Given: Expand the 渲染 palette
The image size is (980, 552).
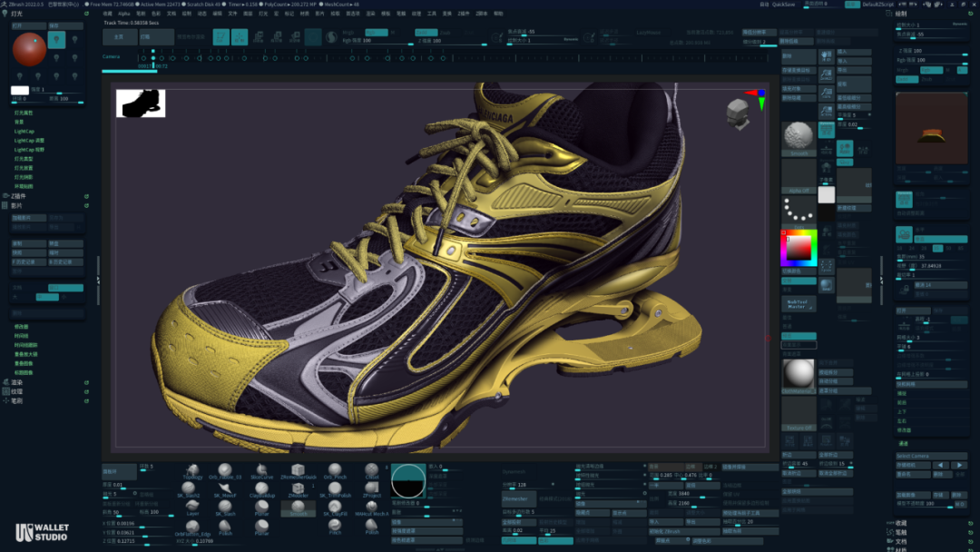Looking at the screenshot, I should pos(16,382).
